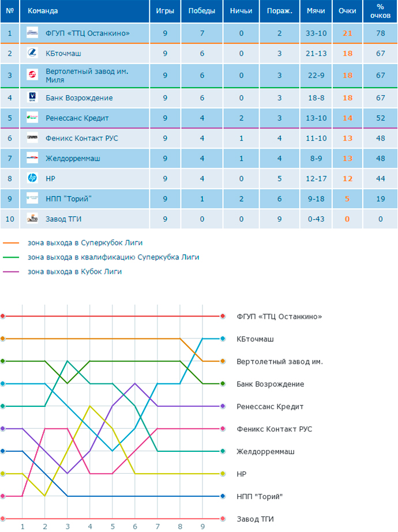
Task: Click legend text зона выхода в Кубок Лиги
Action: click(75, 271)
